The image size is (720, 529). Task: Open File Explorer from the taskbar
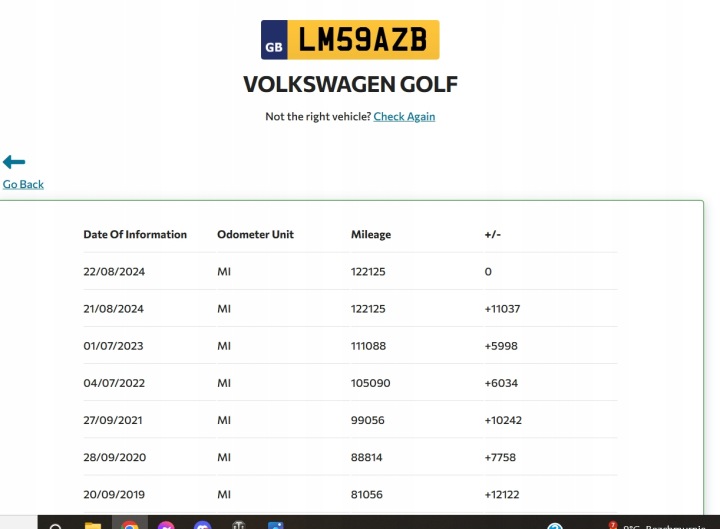coord(93,525)
